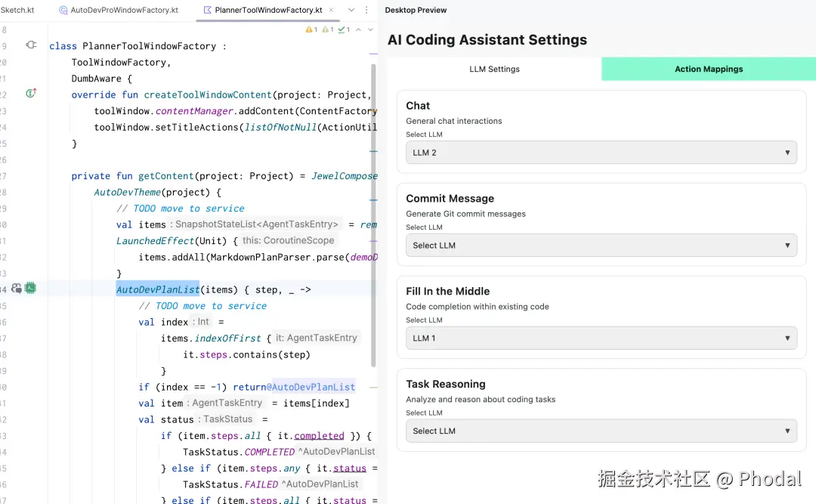This screenshot has width=816, height=504.
Task: Open the Task Reasoning LLM dropdown
Action: tap(601, 431)
